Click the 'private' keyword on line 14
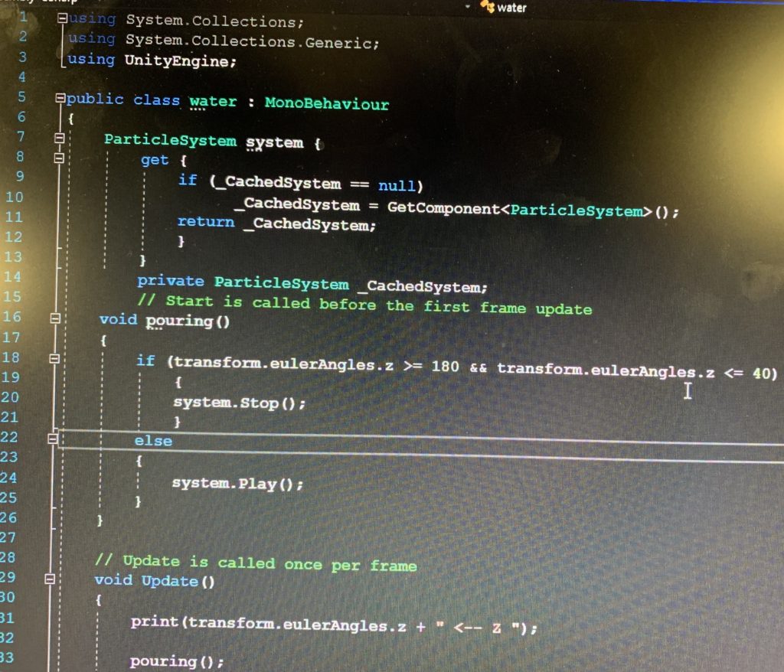784x672 pixels. click(x=171, y=281)
